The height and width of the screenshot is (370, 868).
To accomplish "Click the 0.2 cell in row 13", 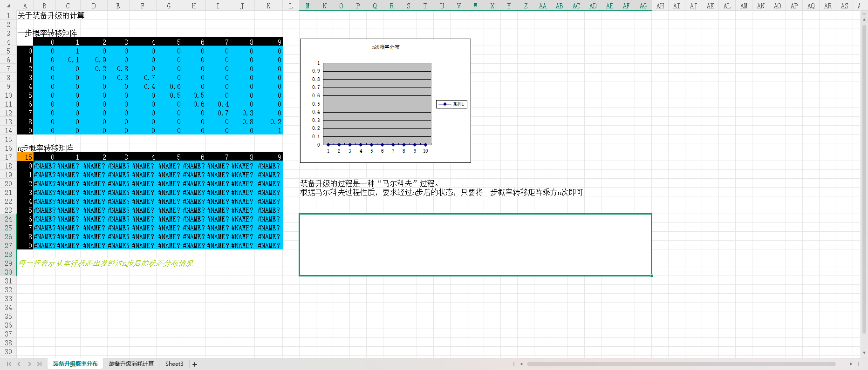I will click(269, 121).
